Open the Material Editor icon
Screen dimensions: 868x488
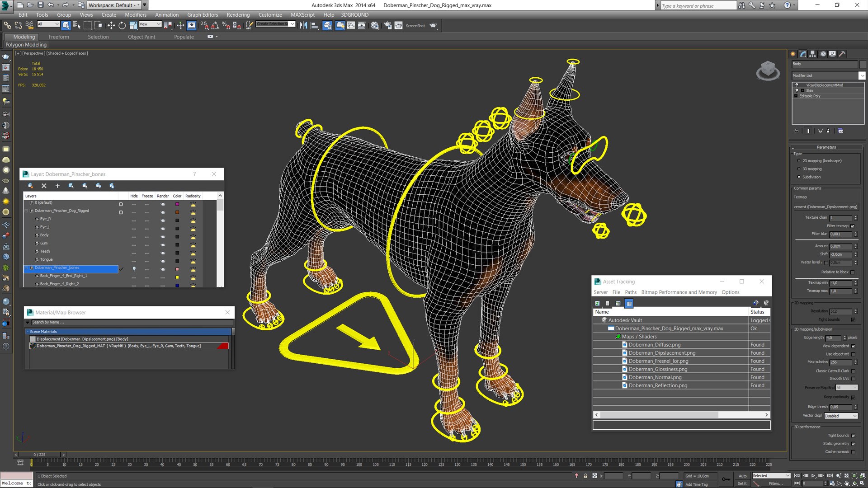pos(375,25)
